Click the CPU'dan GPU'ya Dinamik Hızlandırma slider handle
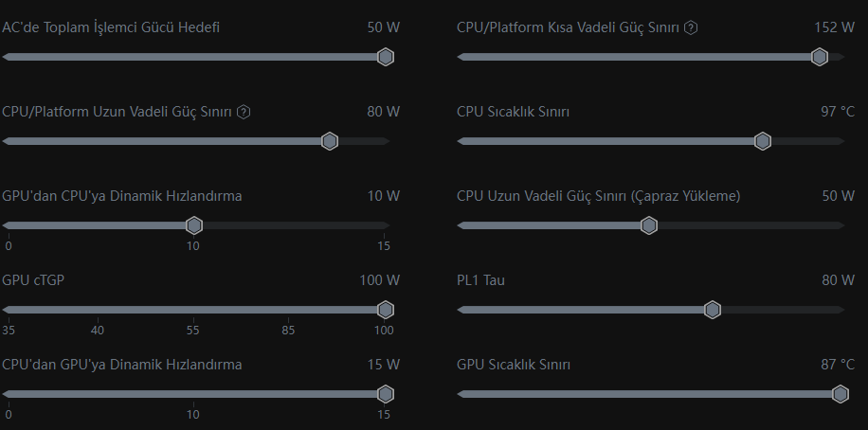868x430 pixels. pyautogui.click(x=386, y=394)
